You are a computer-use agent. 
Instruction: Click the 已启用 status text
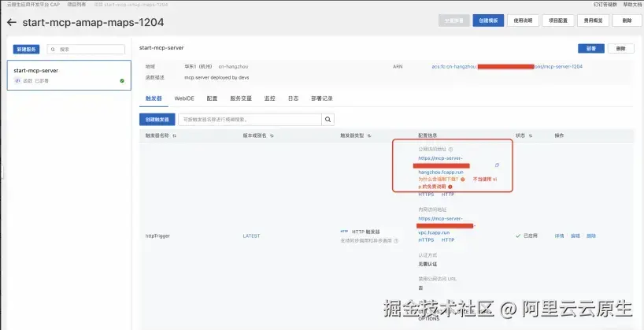click(530, 236)
